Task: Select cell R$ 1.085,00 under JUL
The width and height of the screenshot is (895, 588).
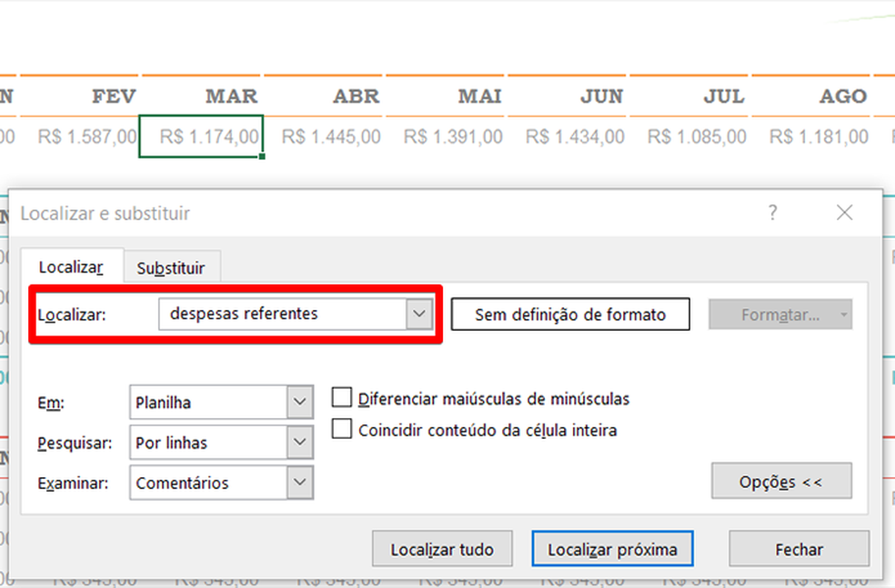Action: 689,137
